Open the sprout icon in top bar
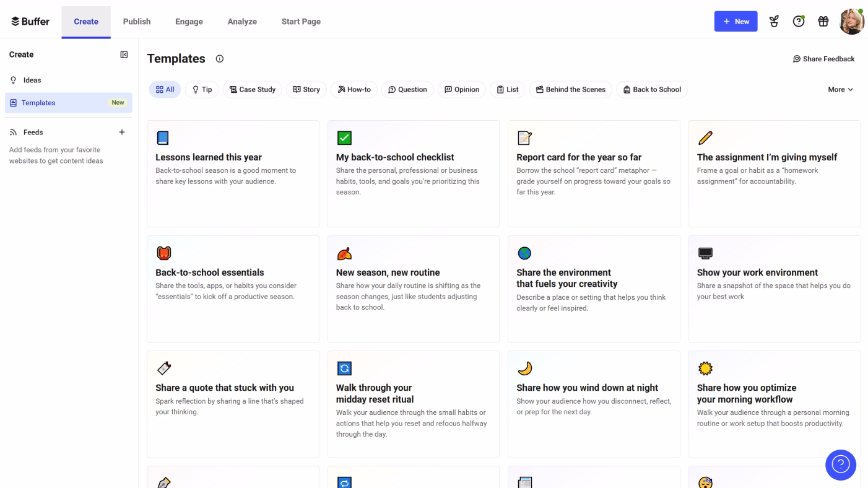This screenshot has height=488, width=868. [x=774, y=22]
